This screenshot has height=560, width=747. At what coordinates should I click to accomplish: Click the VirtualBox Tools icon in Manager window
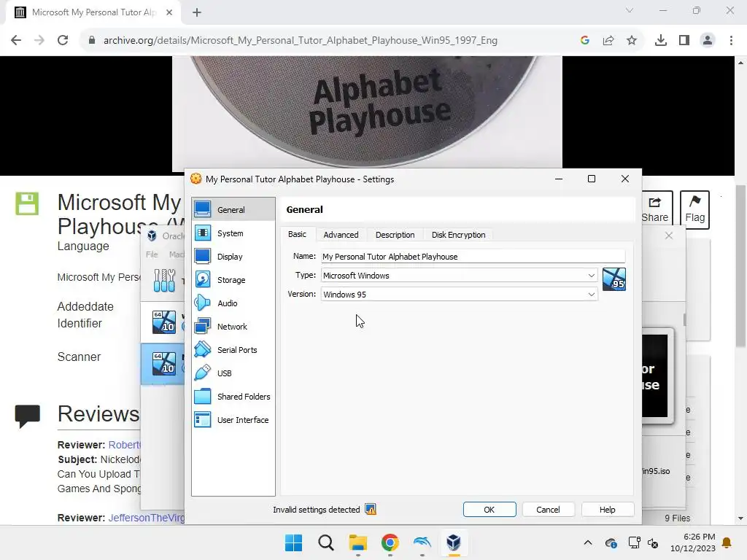click(x=164, y=280)
